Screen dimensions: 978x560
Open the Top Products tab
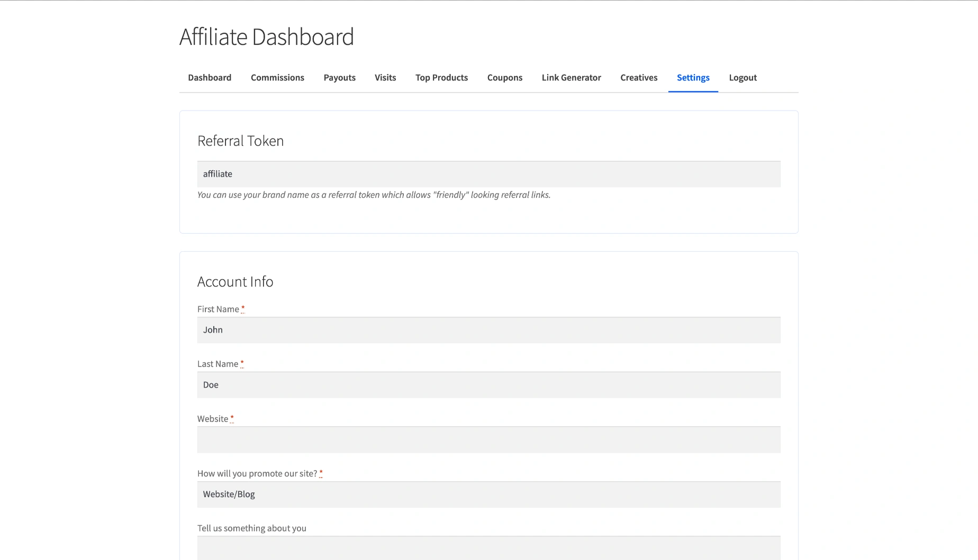(x=441, y=78)
